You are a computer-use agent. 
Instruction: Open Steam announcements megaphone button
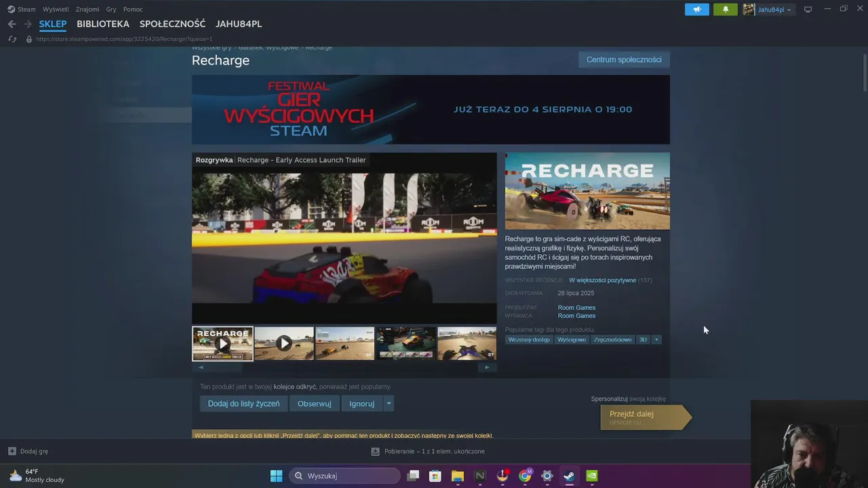697,9
